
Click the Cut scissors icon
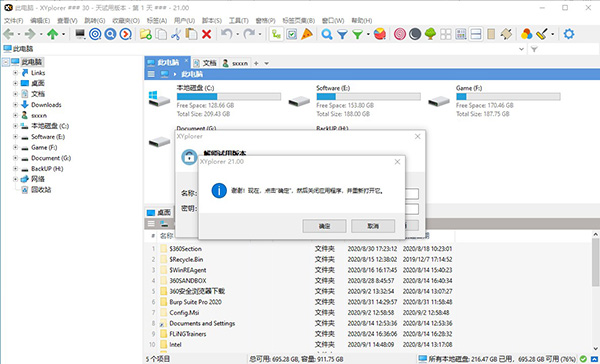[176, 34]
